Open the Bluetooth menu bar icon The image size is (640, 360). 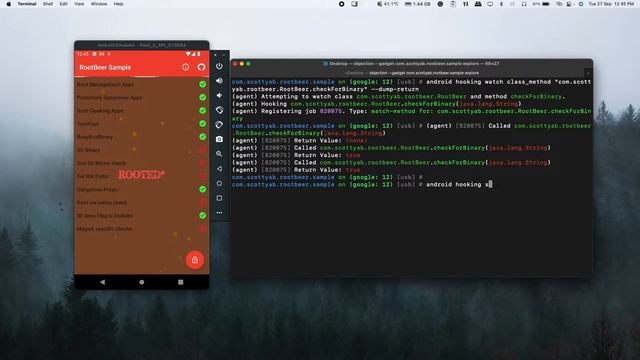(x=501, y=4)
